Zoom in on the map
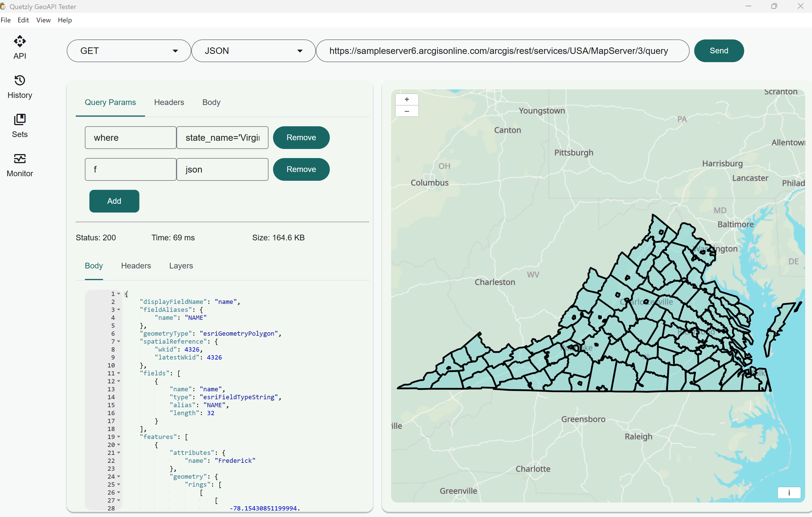812x517 pixels. click(x=407, y=99)
